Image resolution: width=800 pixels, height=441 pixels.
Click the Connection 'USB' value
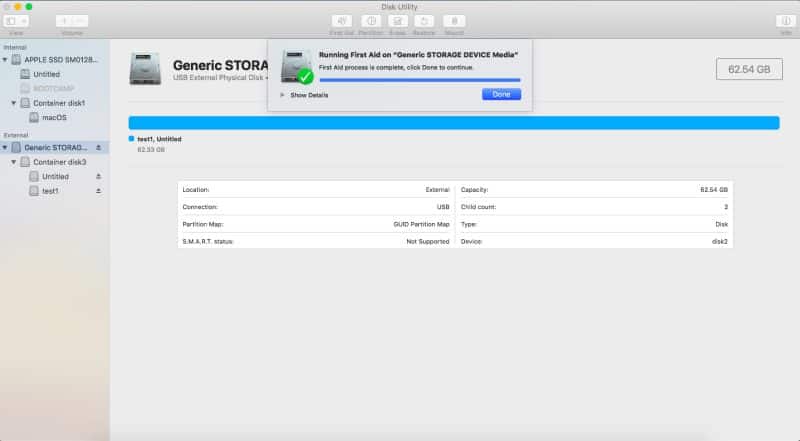click(x=443, y=207)
